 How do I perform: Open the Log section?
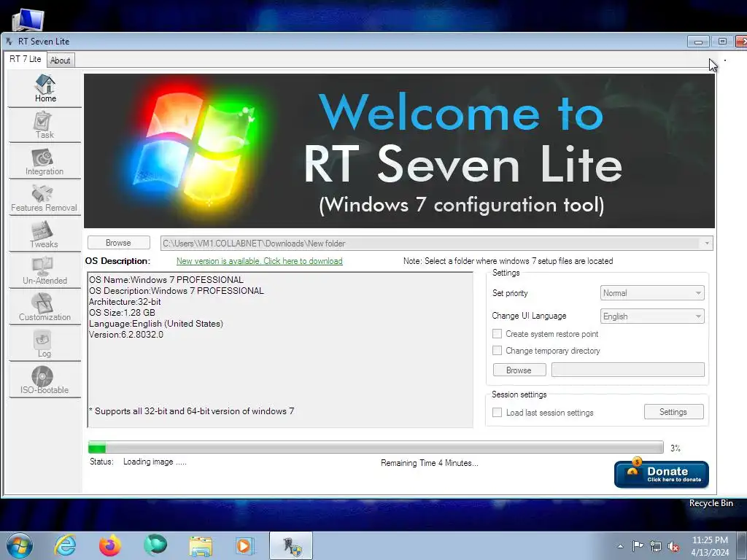[x=44, y=344]
